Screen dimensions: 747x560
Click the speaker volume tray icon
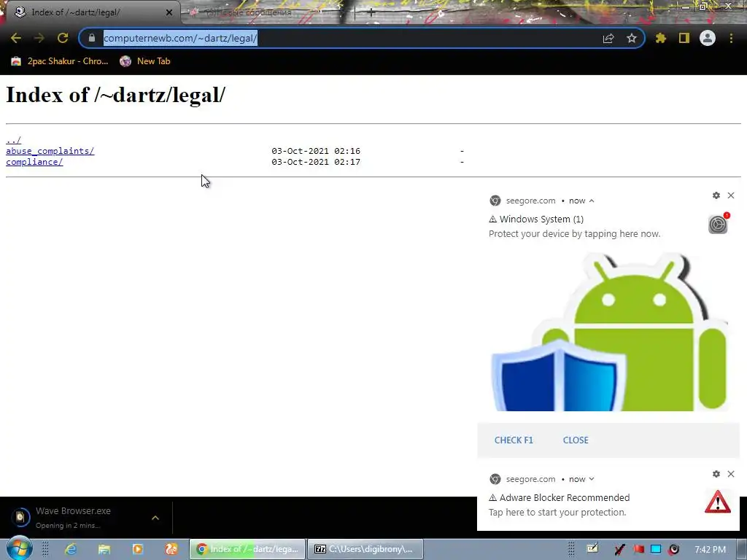click(673, 549)
